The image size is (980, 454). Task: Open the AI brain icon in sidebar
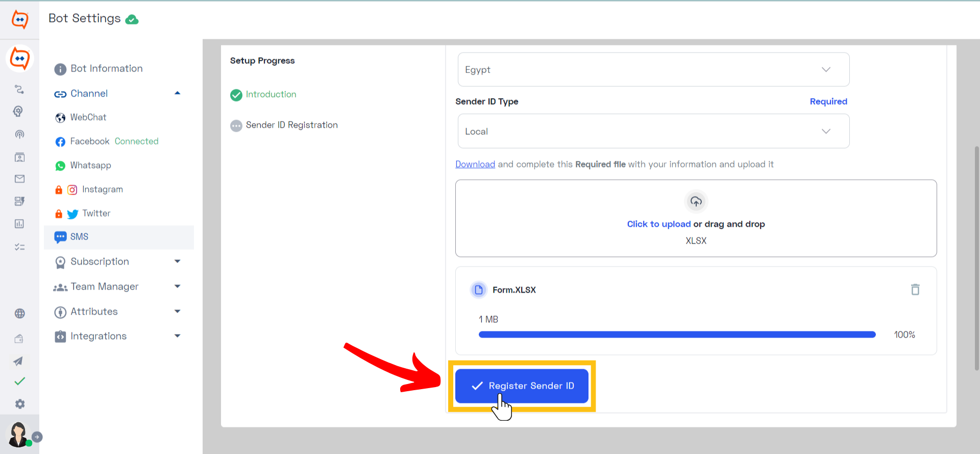coord(19,111)
